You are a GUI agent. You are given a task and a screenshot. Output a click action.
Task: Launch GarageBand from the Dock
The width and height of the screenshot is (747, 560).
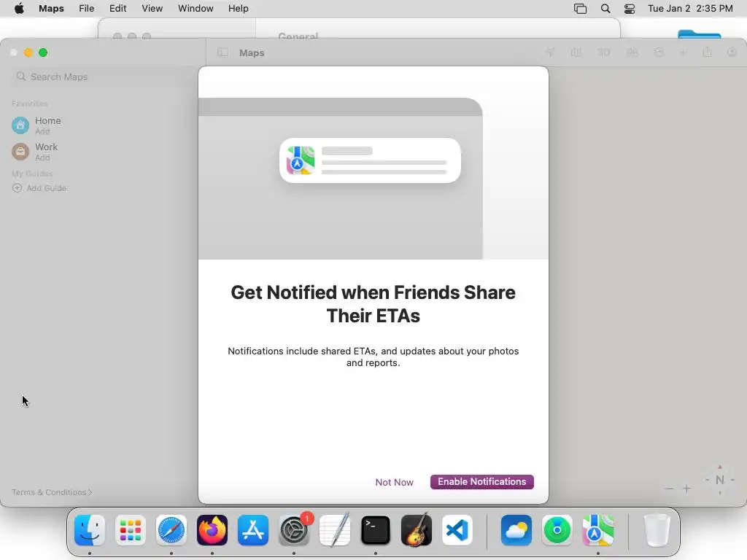click(417, 530)
